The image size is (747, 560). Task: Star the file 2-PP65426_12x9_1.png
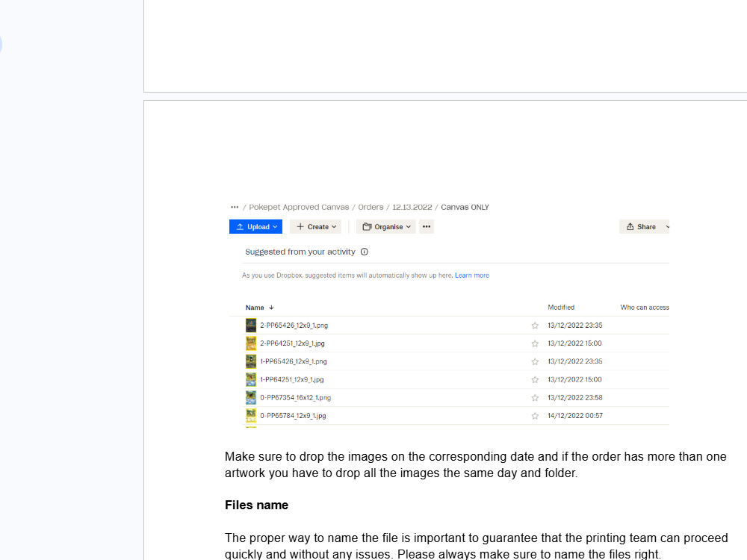535,326
